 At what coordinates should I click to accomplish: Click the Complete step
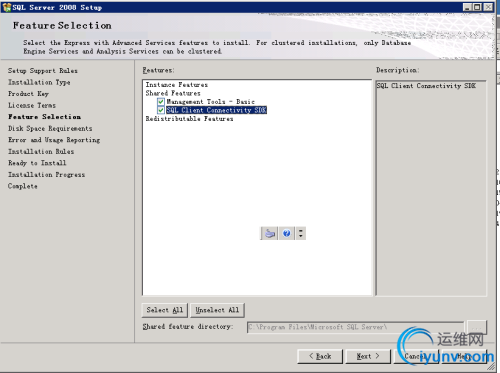[23, 186]
